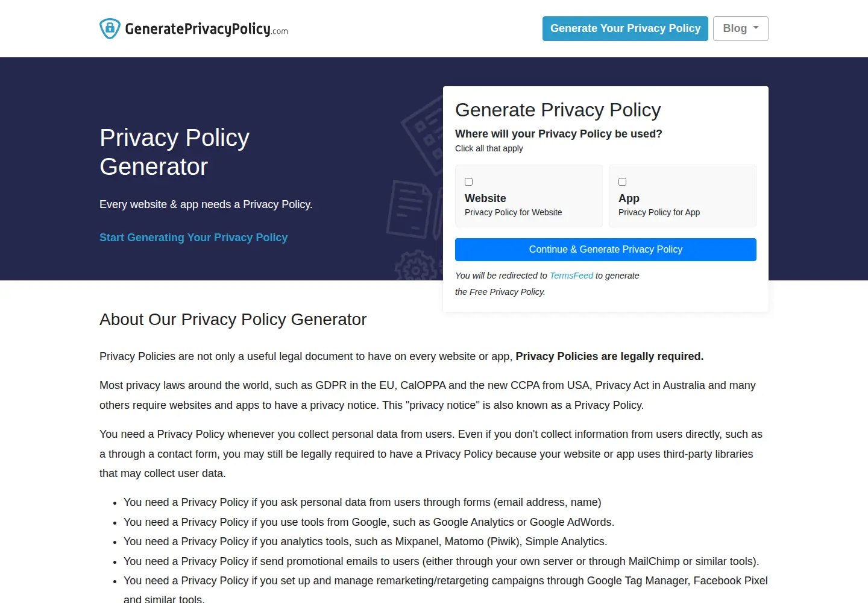
Task: Click the bullet mentioning Mixpanel, Matomo (Piwik)
Action: (365, 541)
